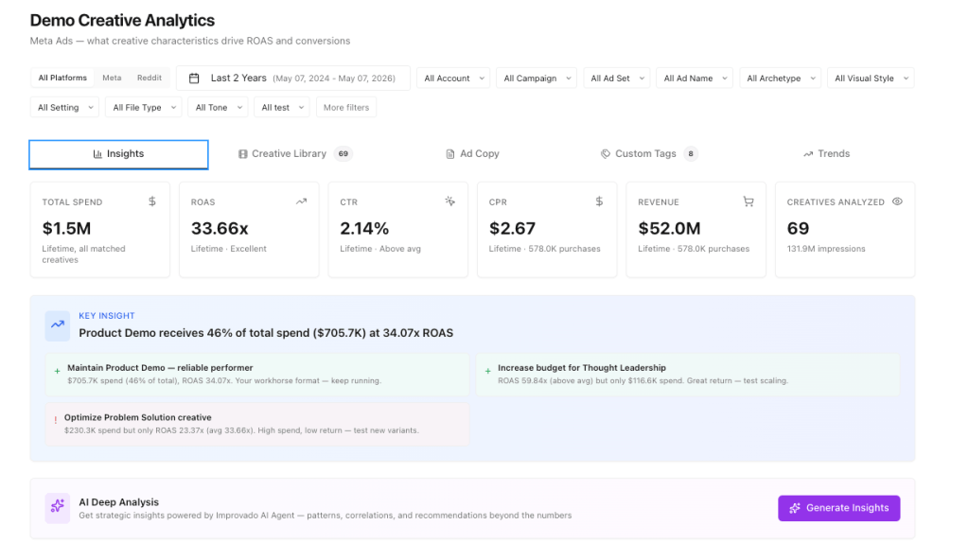Image resolution: width=969 pixels, height=560 pixels.
Task: Open the All Account dropdown
Action: (453, 79)
